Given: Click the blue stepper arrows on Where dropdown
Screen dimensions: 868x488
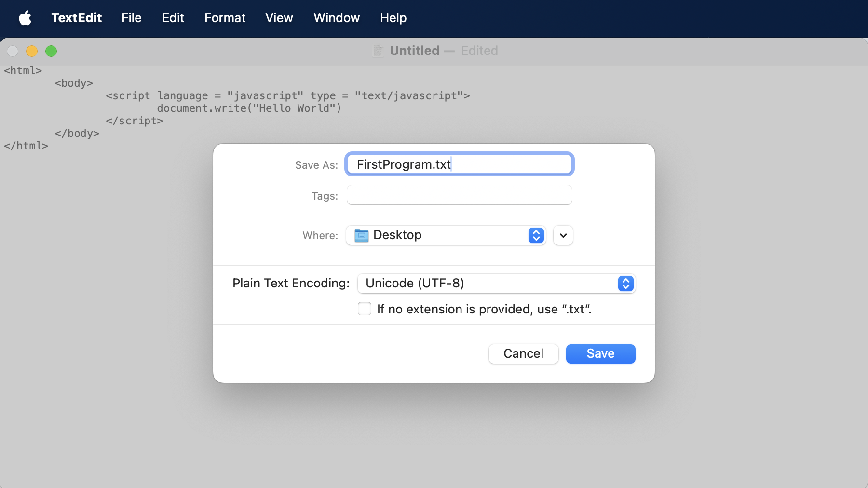Looking at the screenshot, I should coord(536,235).
